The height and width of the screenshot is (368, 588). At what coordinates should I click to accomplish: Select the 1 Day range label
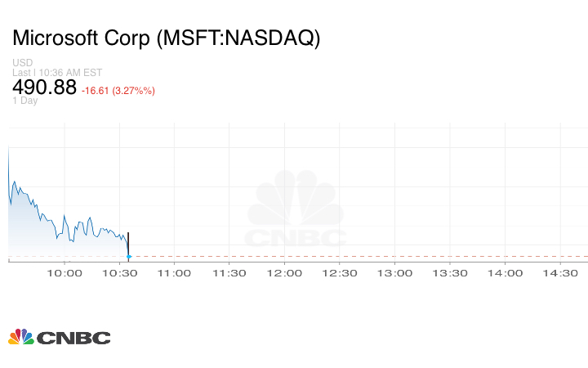click(x=25, y=101)
